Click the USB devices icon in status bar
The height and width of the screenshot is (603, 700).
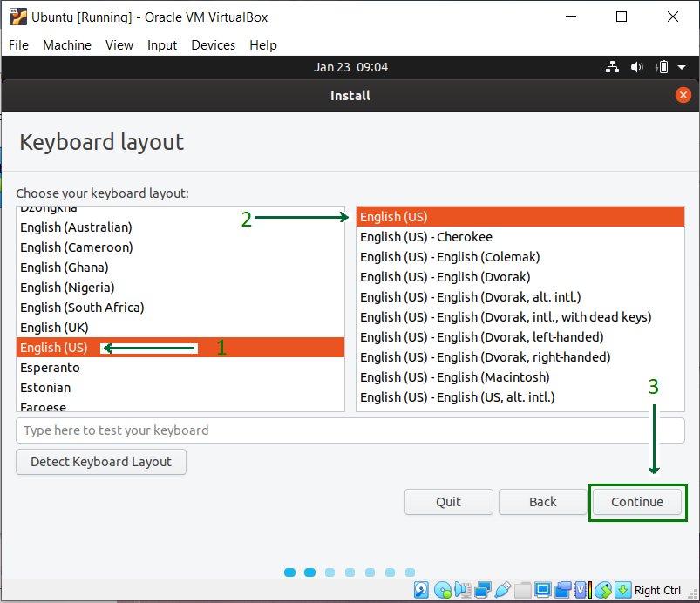coord(503,590)
